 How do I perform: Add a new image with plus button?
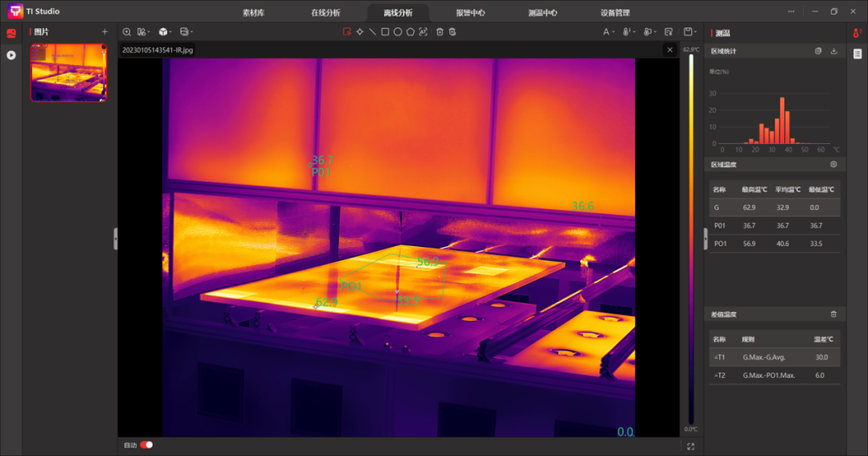click(x=104, y=31)
